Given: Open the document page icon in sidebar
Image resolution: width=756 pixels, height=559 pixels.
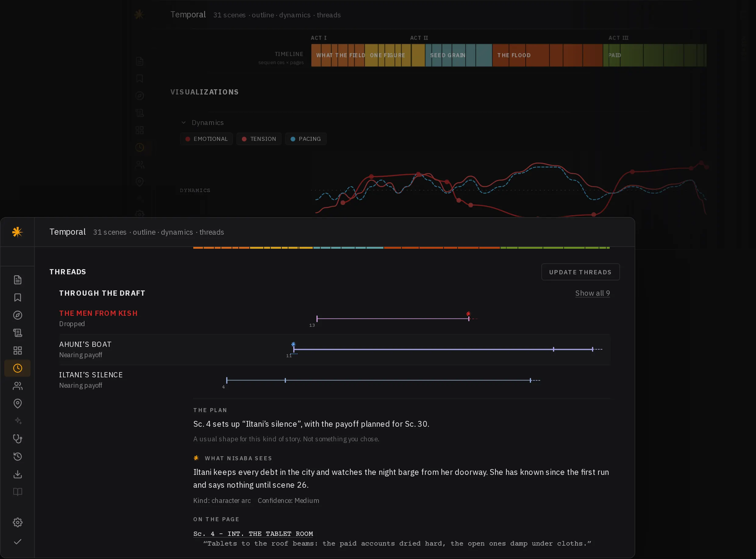Looking at the screenshot, I should pos(18,280).
